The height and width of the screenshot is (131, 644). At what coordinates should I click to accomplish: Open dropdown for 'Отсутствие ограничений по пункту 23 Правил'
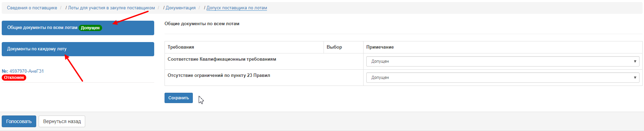[x=503, y=78]
